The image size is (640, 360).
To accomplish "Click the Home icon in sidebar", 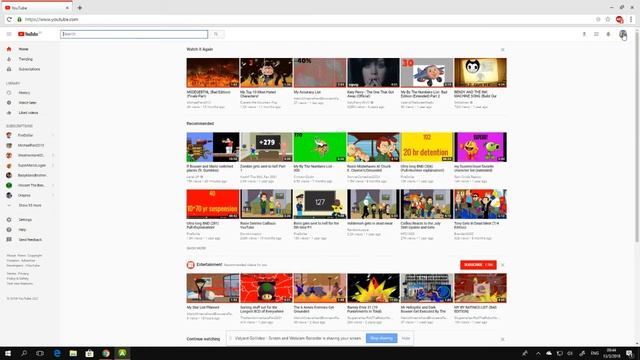I will [x=9, y=49].
